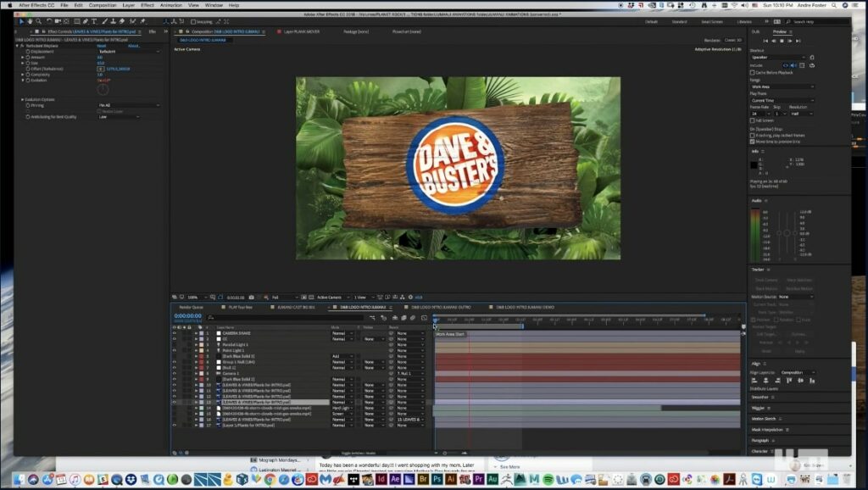
Task: Select the Unified Camera tool
Action: coord(58,21)
